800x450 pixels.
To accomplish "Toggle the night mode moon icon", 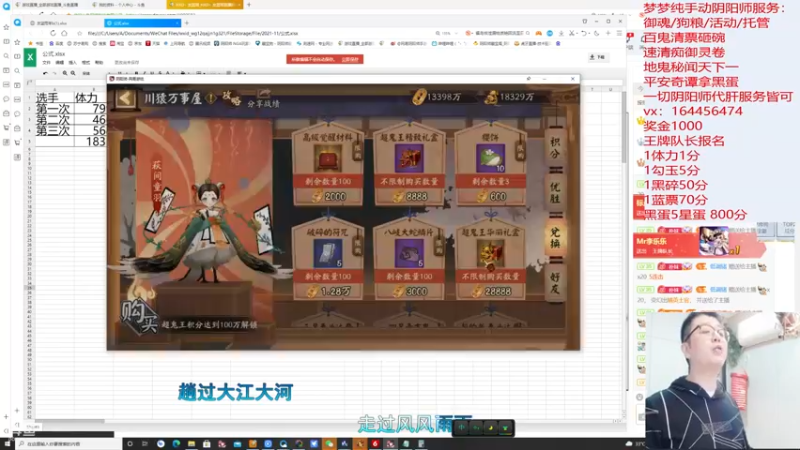I will [596, 33].
